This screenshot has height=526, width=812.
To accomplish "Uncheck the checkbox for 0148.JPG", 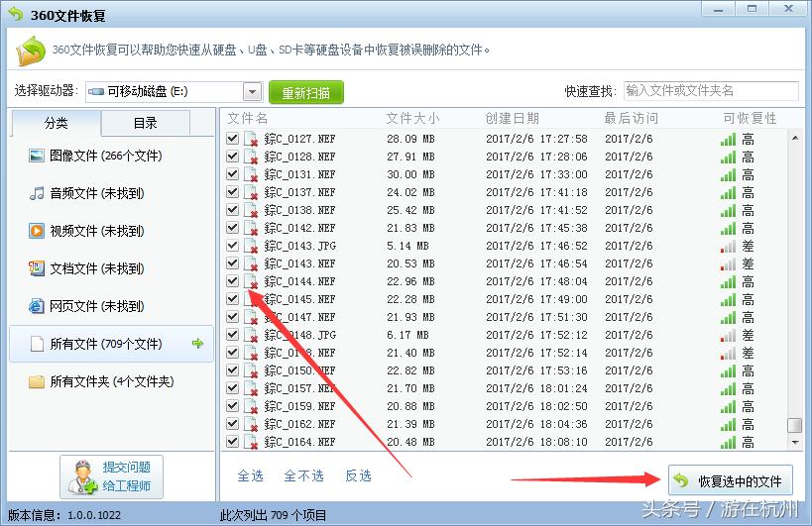I will click(x=233, y=334).
